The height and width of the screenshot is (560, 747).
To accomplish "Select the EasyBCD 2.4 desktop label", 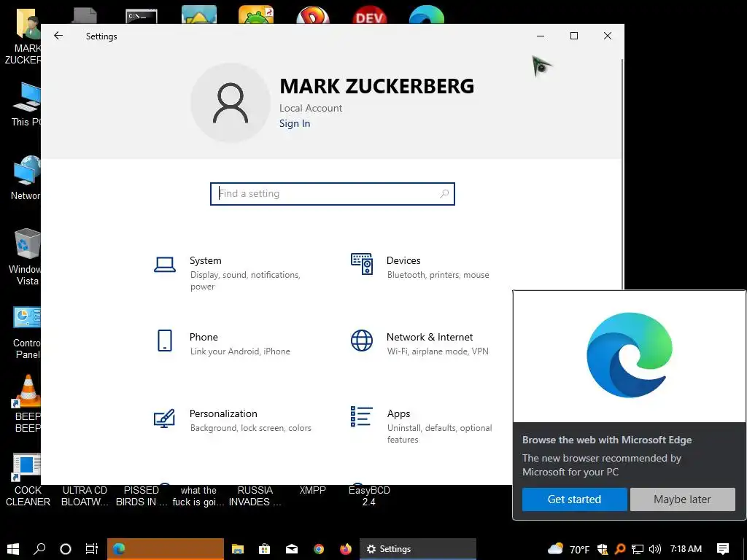I will click(x=369, y=496).
